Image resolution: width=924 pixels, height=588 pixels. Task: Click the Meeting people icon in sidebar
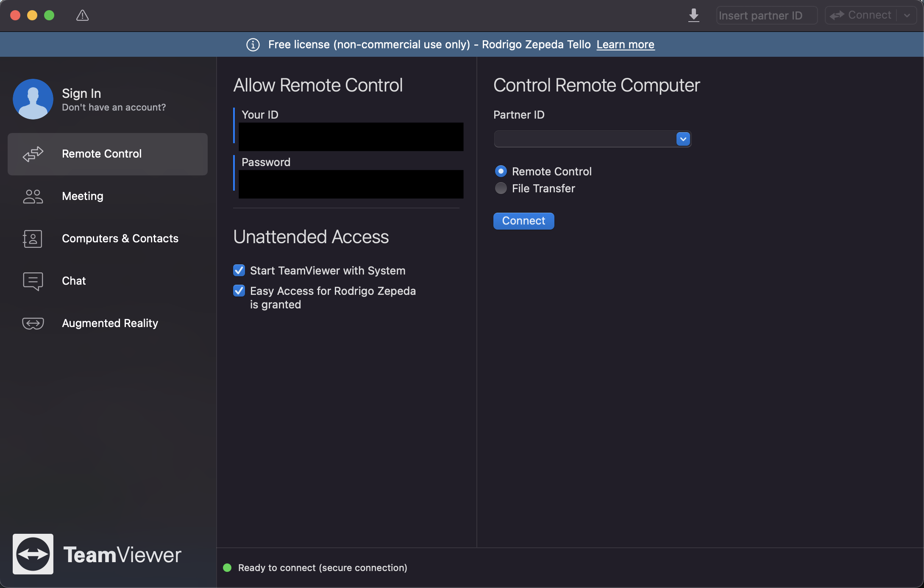click(x=33, y=196)
